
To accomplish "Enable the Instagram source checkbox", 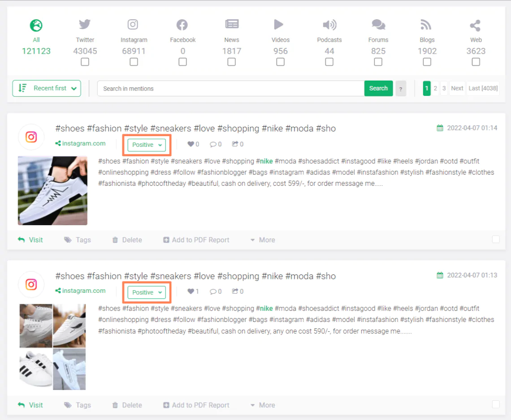I will (x=134, y=62).
